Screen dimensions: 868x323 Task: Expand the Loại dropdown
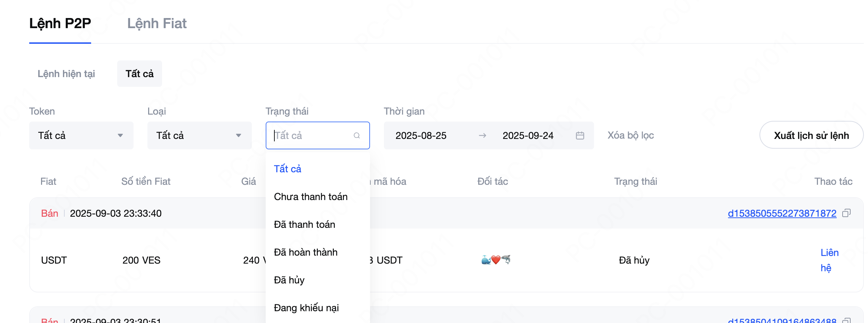(238, 135)
